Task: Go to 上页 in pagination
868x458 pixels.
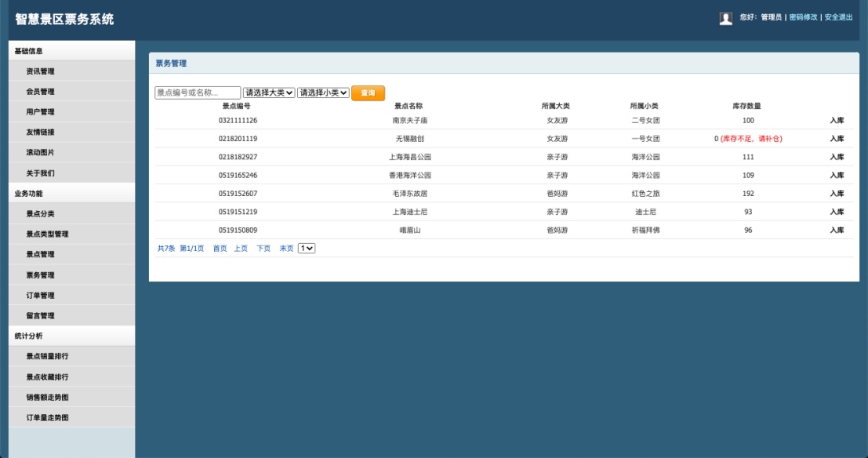Action: (x=241, y=249)
